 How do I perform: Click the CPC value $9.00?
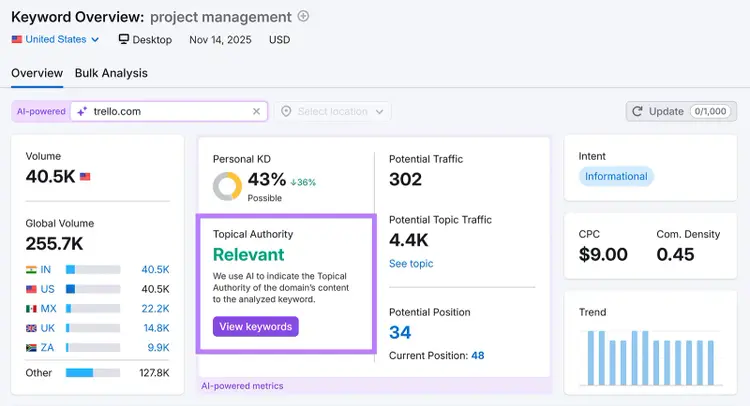coord(603,254)
